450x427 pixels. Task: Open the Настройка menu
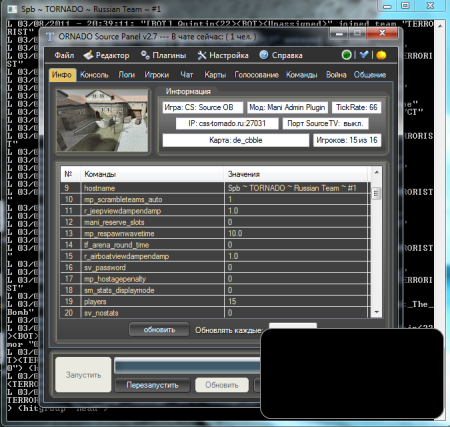point(223,55)
